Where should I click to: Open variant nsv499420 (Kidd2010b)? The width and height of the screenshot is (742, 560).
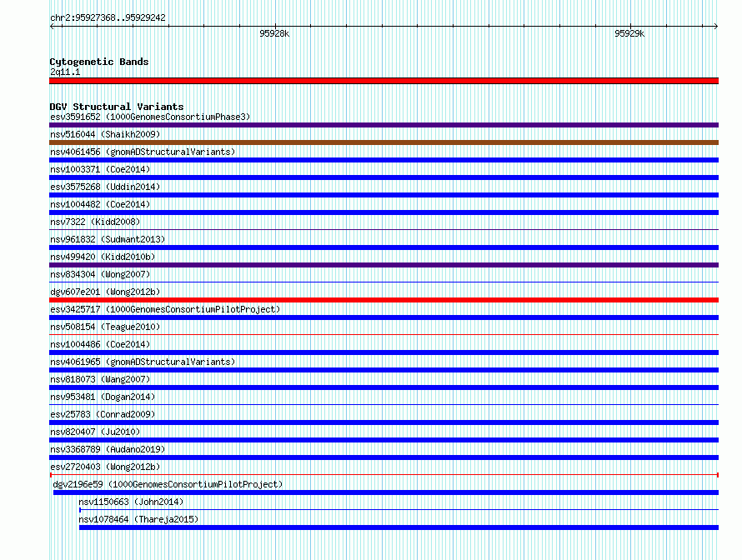pyautogui.click(x=103, y=257)
